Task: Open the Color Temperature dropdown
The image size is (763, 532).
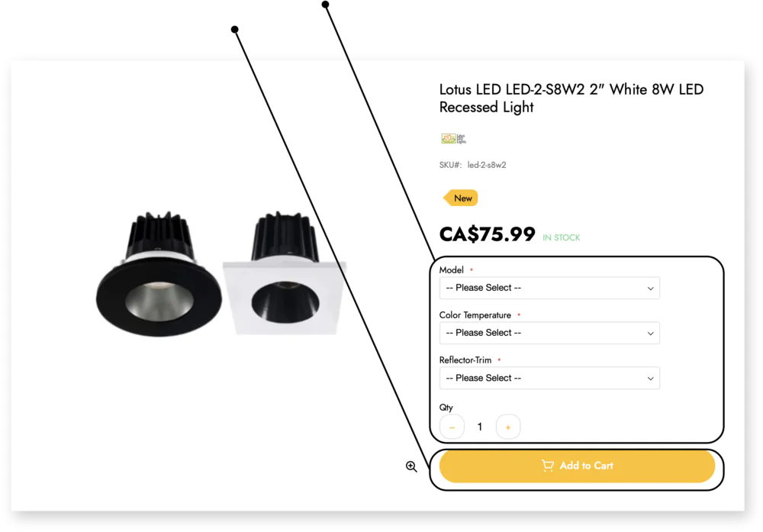Action: pos(549,333)
